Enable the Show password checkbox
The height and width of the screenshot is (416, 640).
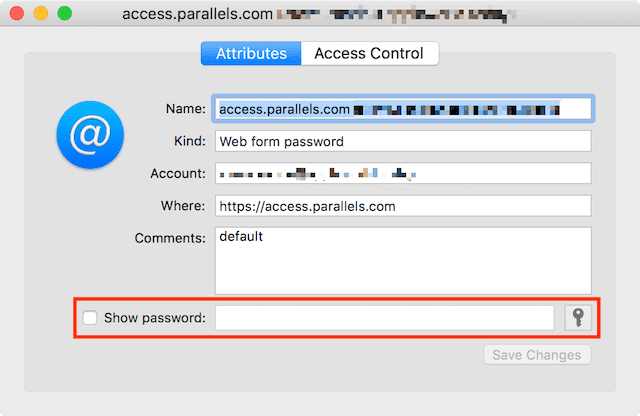point(91,319)
